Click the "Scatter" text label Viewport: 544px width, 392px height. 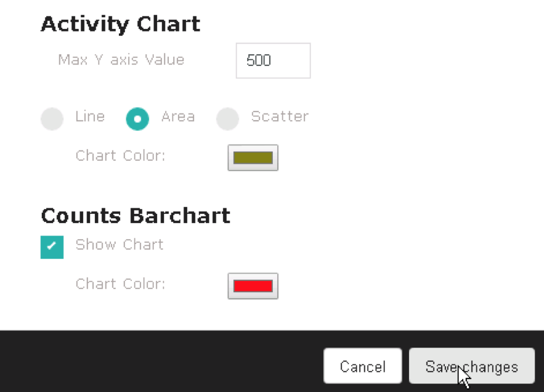[x=280, y=116]
